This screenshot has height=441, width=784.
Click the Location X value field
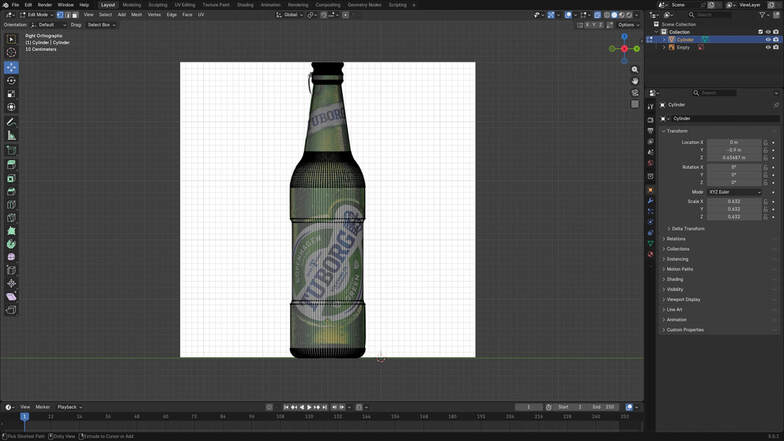[x=734, y=143]
